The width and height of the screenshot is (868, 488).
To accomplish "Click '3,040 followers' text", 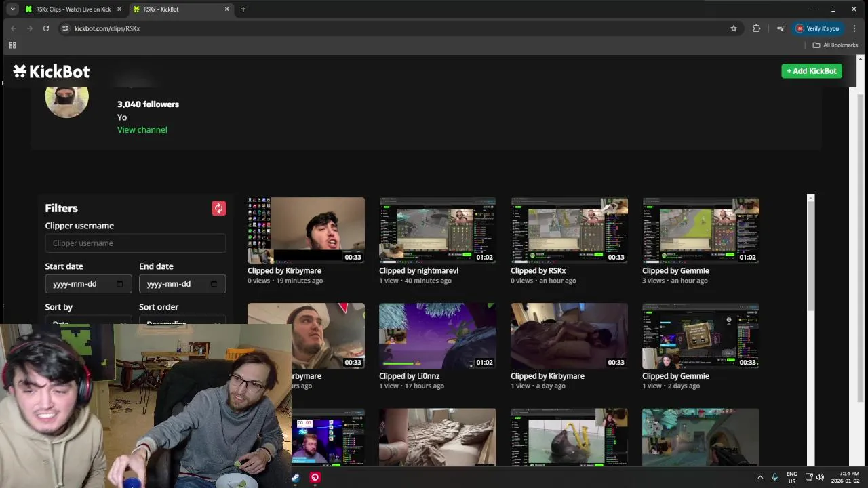I will tap(148, 104).
